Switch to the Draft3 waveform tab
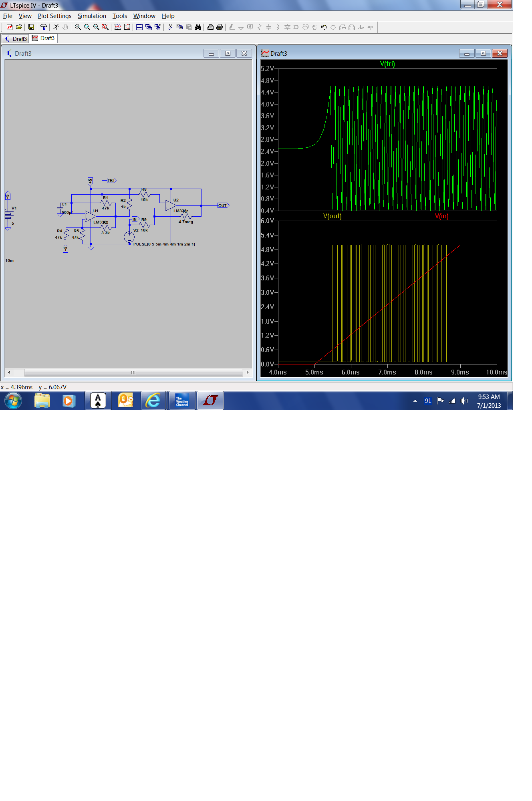The image size is (532, 801). [x=43, y=38]
